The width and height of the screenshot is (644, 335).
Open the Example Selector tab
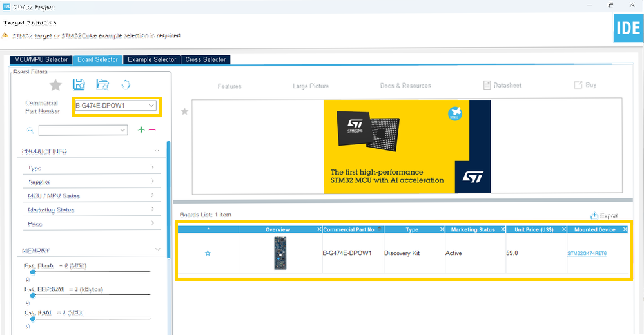pyautogui.click(x=152, y=59)
